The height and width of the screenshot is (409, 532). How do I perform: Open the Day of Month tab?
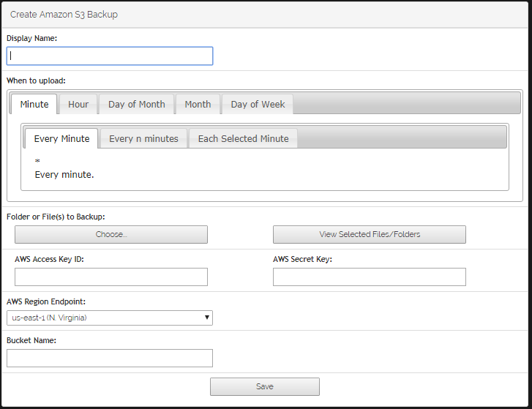(x=137, y=104)
